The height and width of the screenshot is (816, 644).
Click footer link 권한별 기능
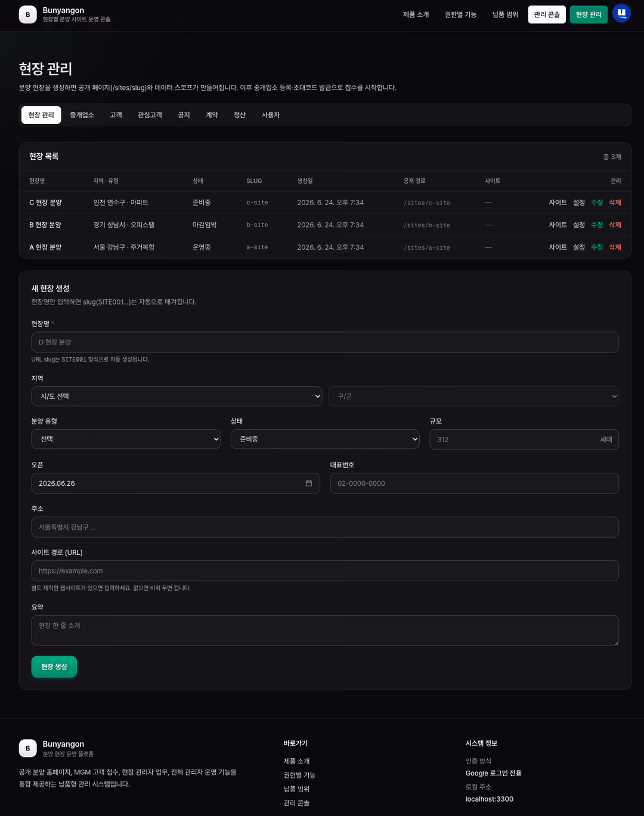point(299,775)
